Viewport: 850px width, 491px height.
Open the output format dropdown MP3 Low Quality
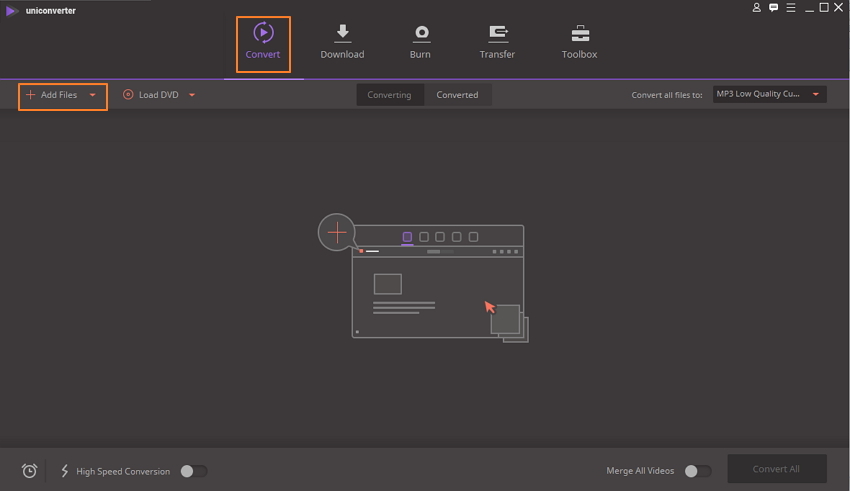[769, 94]
